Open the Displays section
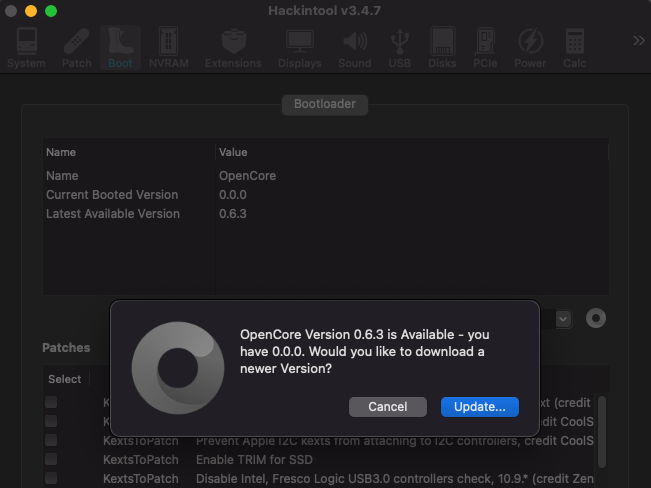The image size is (651, 488). tap(300, 48)
